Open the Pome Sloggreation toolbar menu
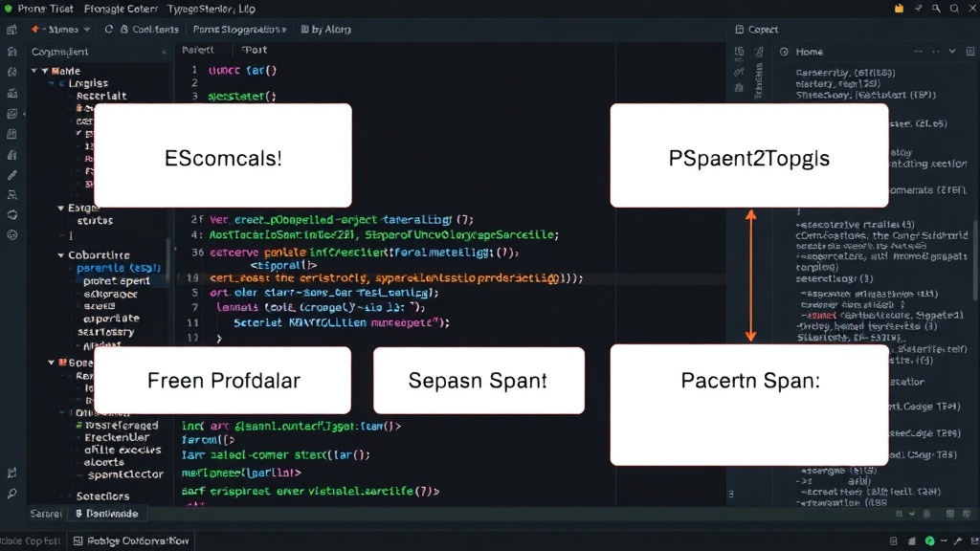This screenshot has height=551, width=980. [239, 30]
